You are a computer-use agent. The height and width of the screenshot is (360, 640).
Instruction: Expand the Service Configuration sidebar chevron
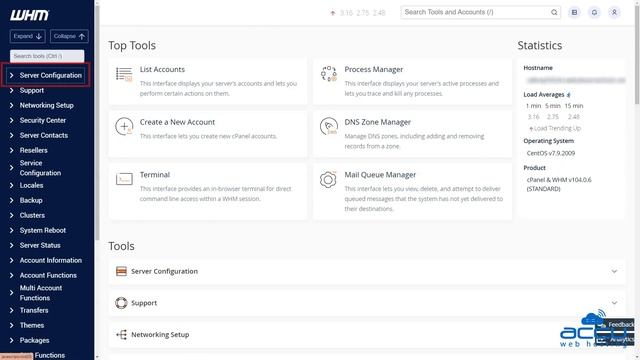coord(11,168)
